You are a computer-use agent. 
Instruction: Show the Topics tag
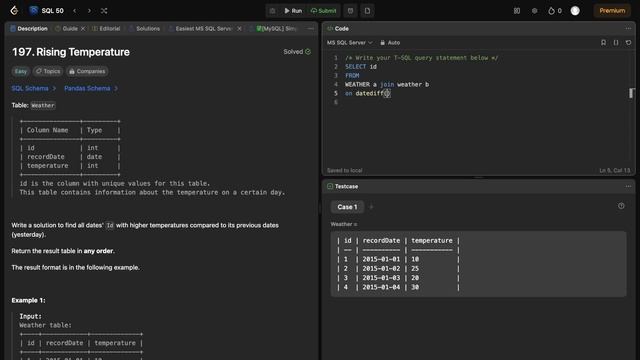[x=48, y=71]
